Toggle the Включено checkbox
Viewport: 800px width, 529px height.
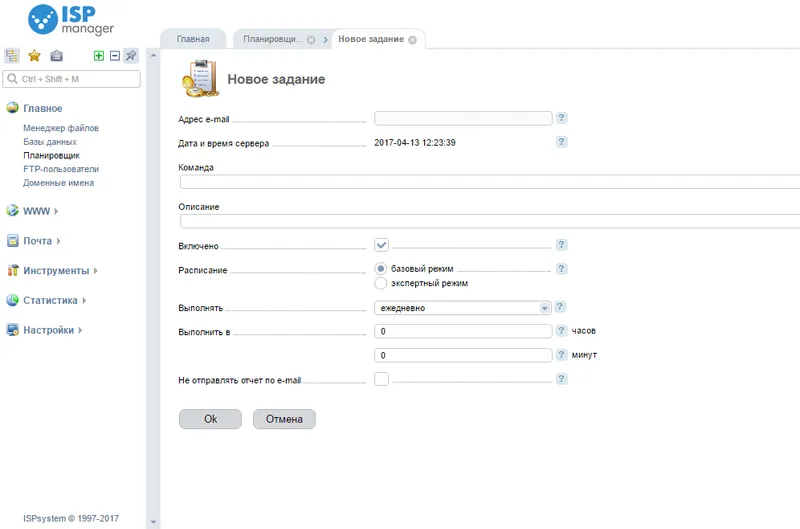tap(381, 245)
